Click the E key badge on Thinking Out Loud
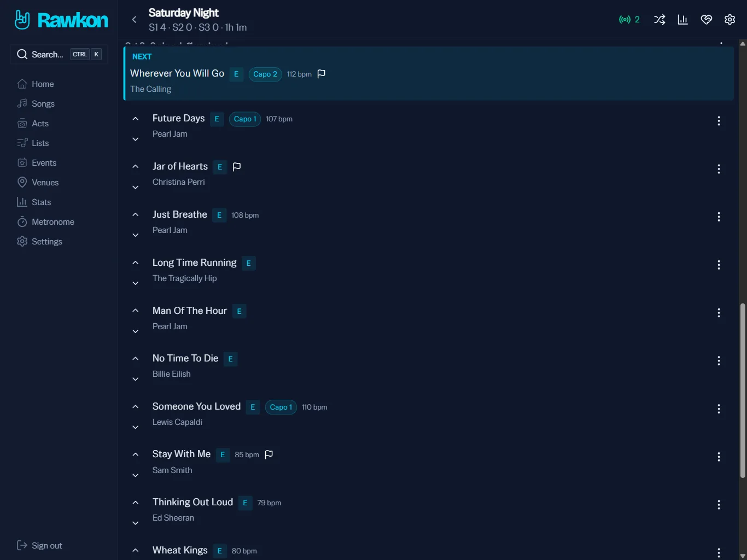 pos(245,503)
